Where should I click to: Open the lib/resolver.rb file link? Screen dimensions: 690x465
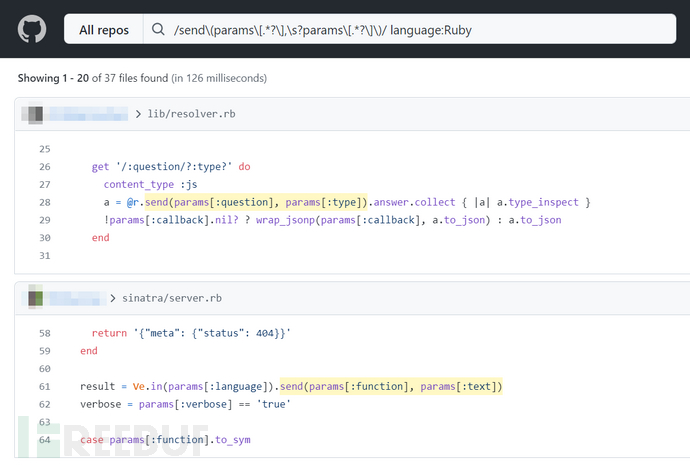click(x=191, y=114)
